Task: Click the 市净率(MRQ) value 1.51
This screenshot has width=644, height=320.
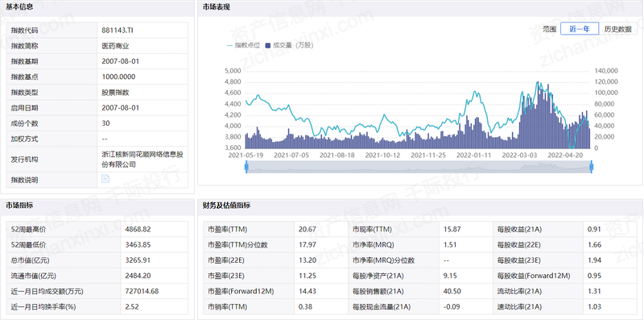Action: tap(450, 245)
